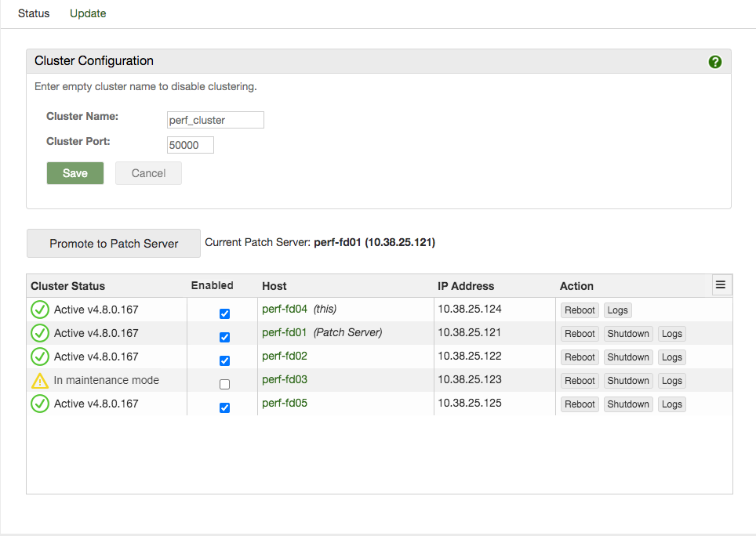Shutdown the perf-fd02 host
This screenshot has height=536, width=756.
(628, 357)
